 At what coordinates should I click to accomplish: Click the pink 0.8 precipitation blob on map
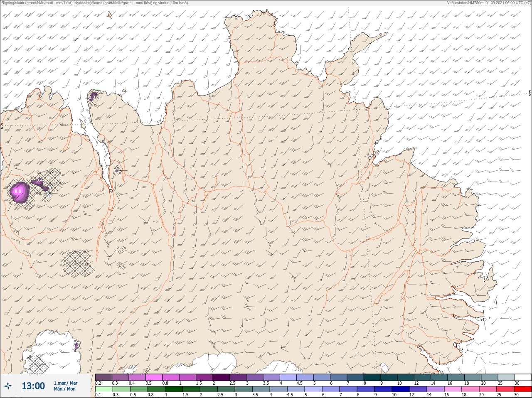pos(19,192)
